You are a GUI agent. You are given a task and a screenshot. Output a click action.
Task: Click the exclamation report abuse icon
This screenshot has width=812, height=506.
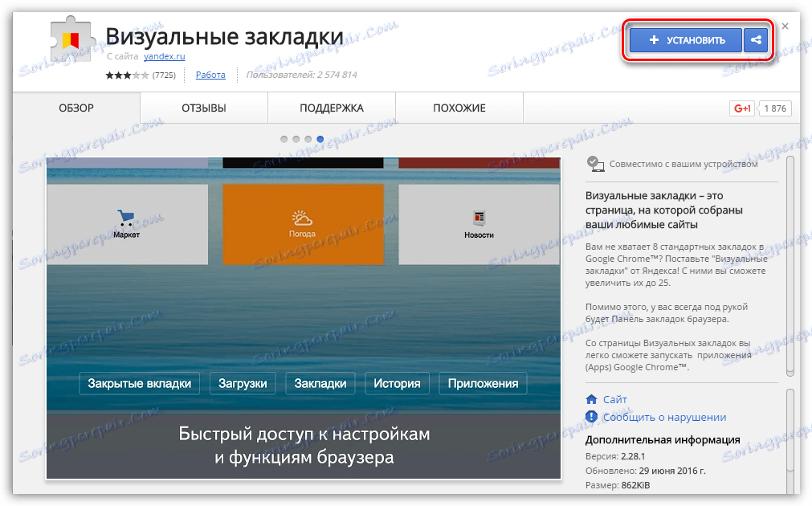tap(591, 416)
